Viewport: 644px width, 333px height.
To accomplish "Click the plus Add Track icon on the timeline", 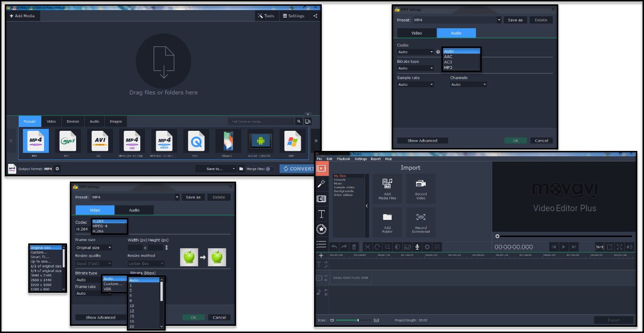I will click(321, 255).
